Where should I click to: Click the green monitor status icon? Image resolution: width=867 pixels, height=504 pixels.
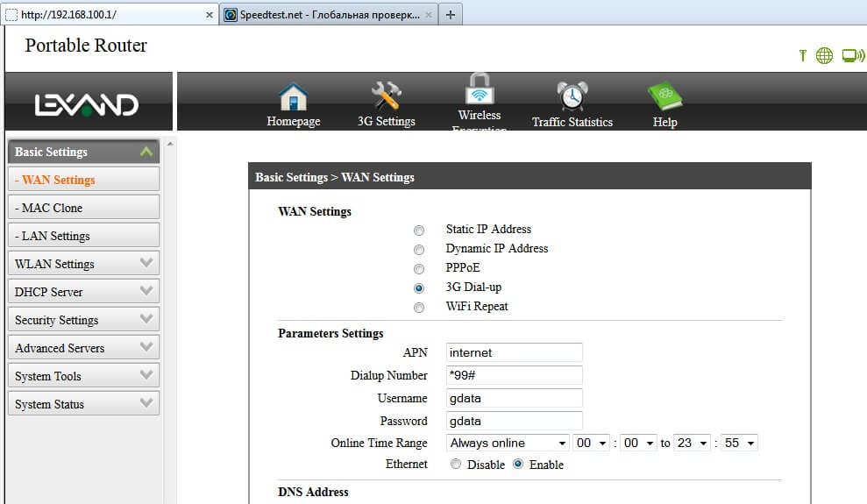coord(849,56)
